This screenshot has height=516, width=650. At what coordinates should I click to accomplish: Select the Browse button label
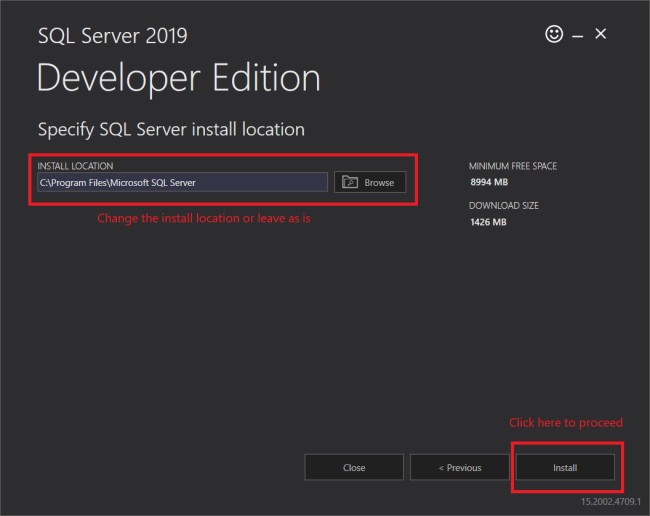tap(379, 183)
